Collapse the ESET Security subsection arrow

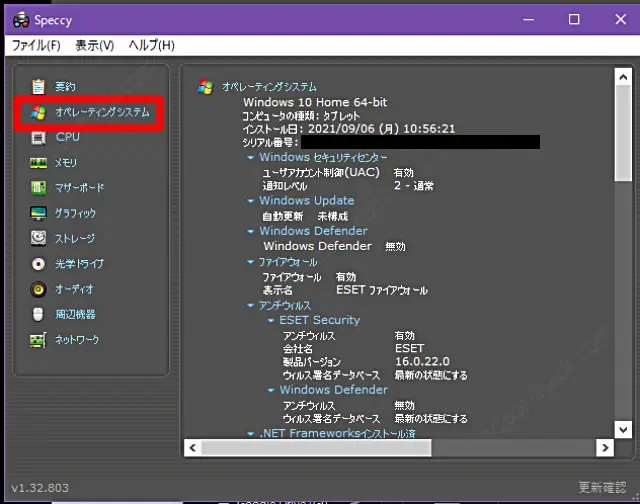point(271,320)
